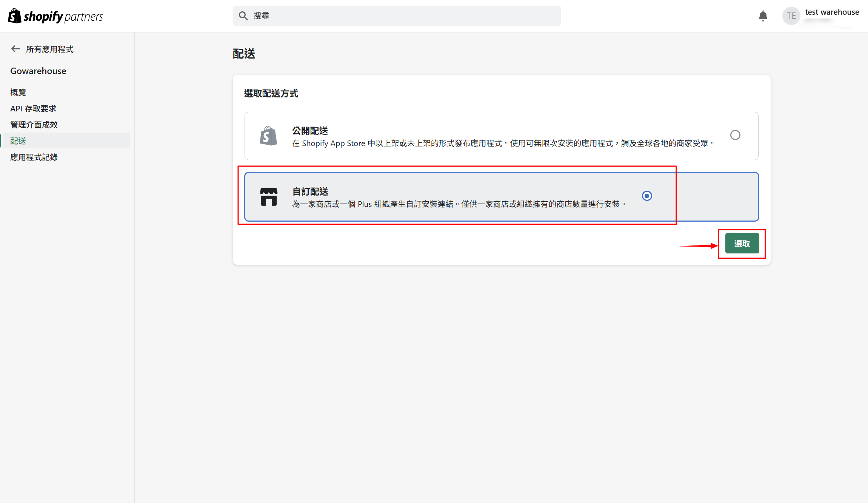Viewport: 868px width, 503px height.
Task: Open 概覽 in the sidebar
Action: (x=18, y=92)
